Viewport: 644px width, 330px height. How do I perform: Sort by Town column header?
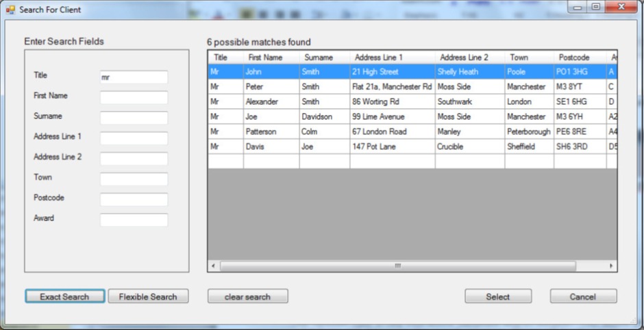[528, 58]
